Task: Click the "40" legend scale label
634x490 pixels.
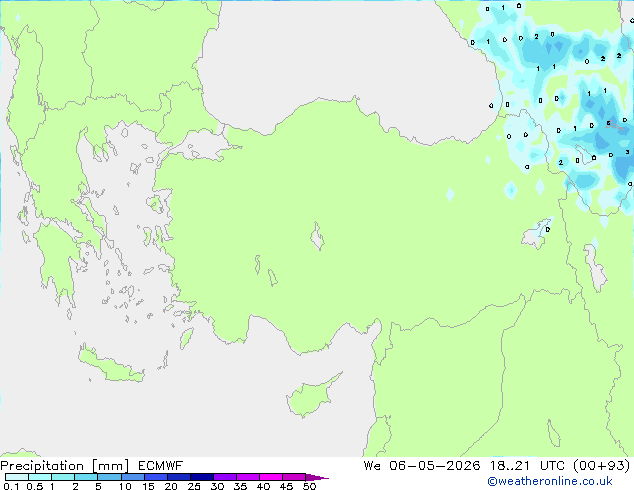Action: pyautogui.click(x=263, y=486)
